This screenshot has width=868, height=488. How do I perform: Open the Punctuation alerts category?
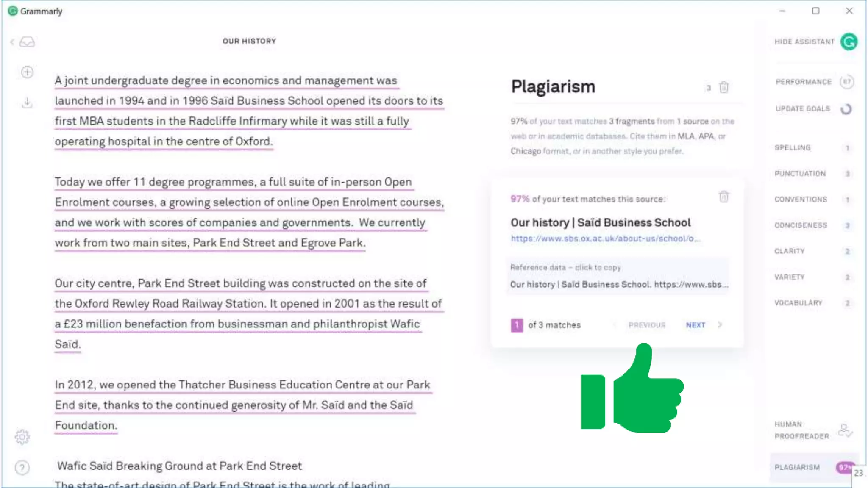click(800, 174)
